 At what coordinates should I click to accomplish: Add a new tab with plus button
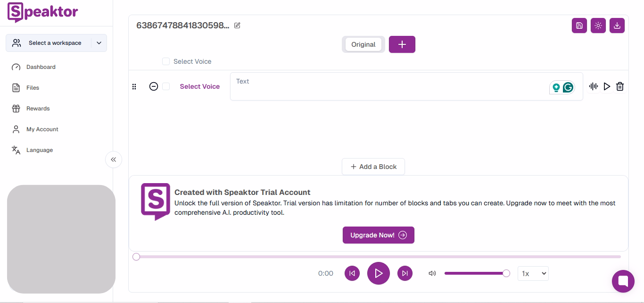click(x=402, y=44)
